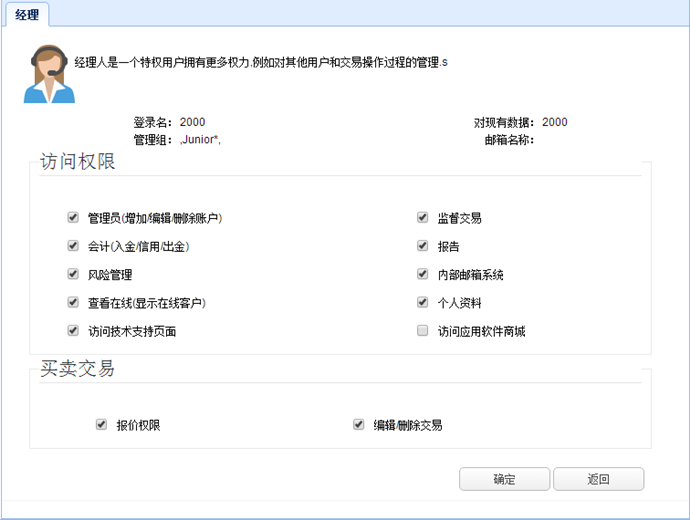
Task: Click the manager headset avatar icon
Action: pyautogui.click(x=49, y=74)
